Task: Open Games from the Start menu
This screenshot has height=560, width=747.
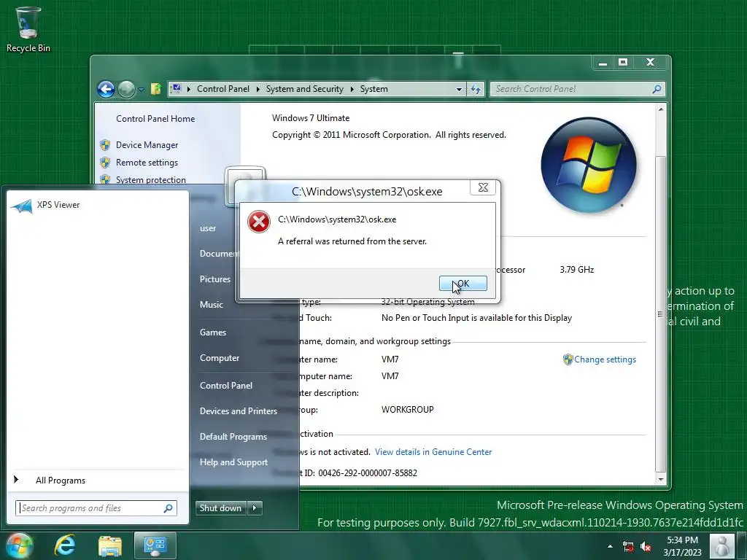Action: 213,332
